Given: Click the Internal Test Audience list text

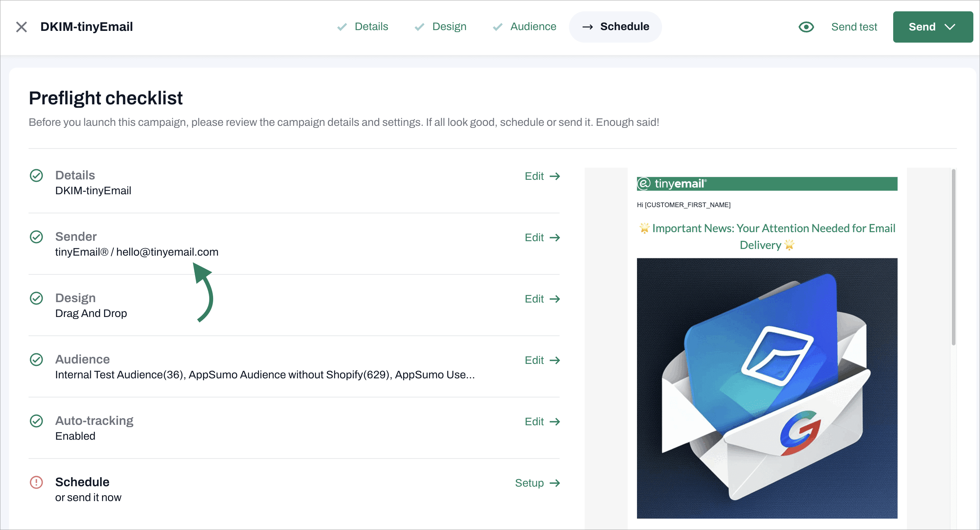Looking at the screenshot, I should [265, 375].
